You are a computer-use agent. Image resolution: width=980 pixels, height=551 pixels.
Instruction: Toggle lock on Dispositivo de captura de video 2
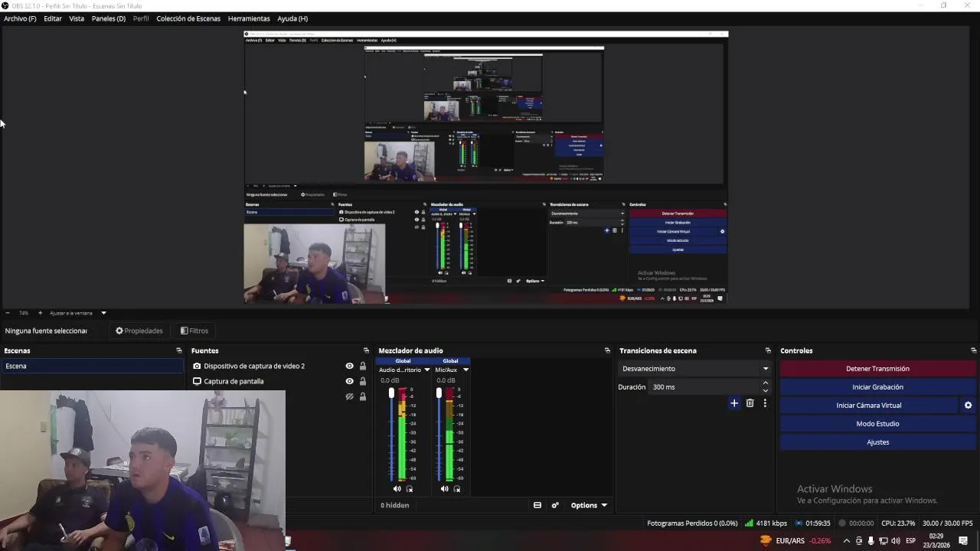pyautogui.click(x=363, y=366)
